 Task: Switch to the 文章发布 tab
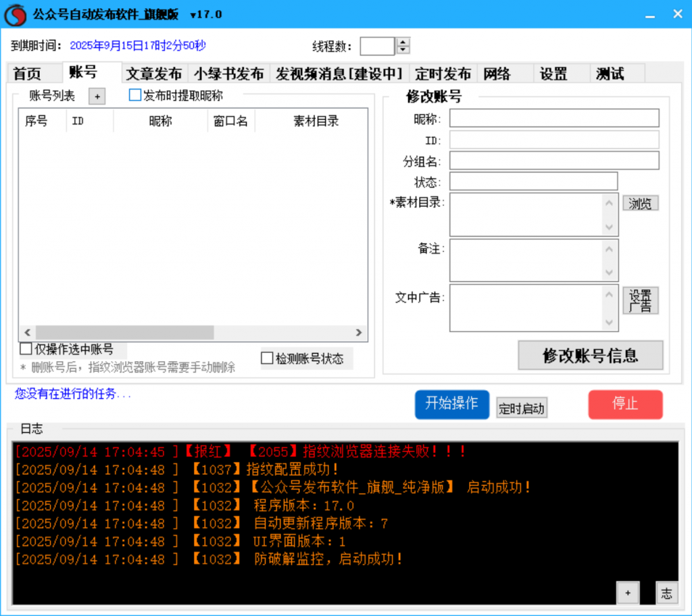[x=154, y=74]
